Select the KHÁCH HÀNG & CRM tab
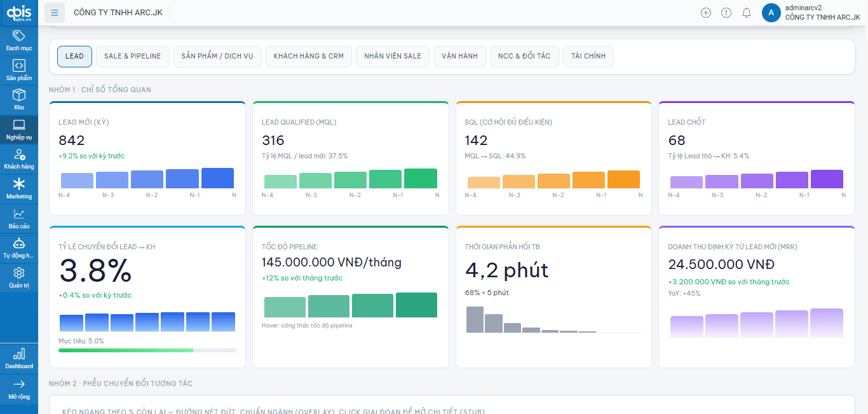 [309, 56]
